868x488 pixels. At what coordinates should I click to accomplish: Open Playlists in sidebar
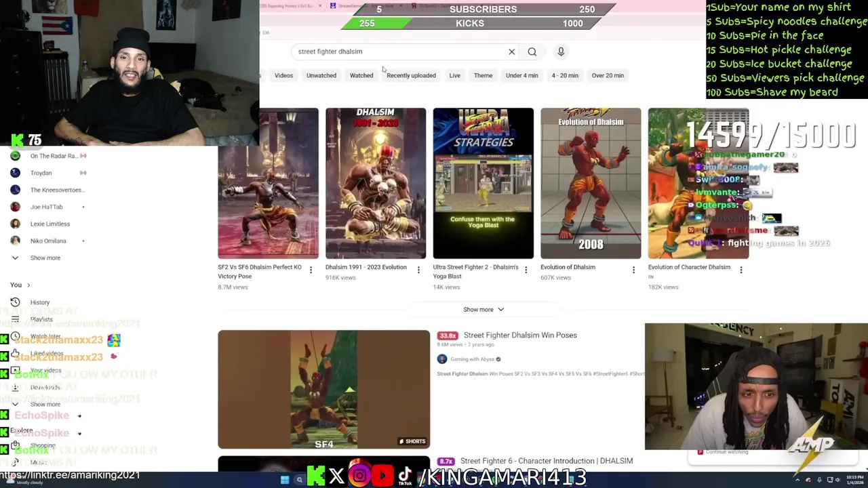point(41,319)
